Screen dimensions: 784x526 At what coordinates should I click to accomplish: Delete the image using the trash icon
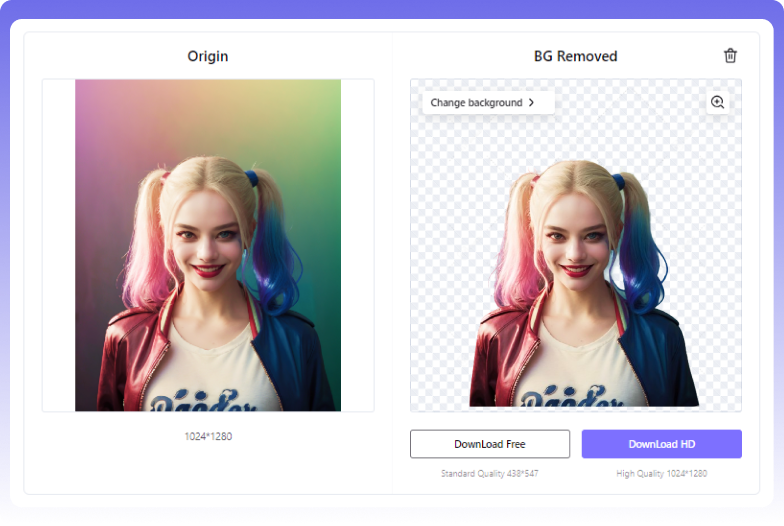click(x=730, y=56)
